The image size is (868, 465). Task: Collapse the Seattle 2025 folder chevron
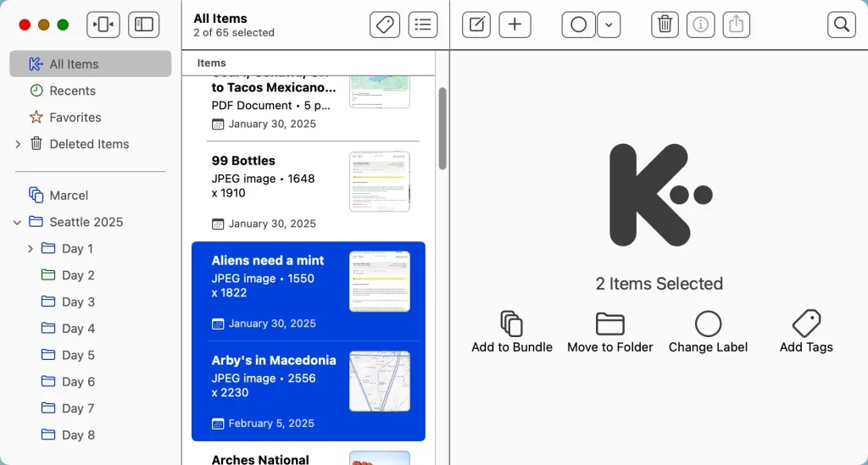coord(17,222)
